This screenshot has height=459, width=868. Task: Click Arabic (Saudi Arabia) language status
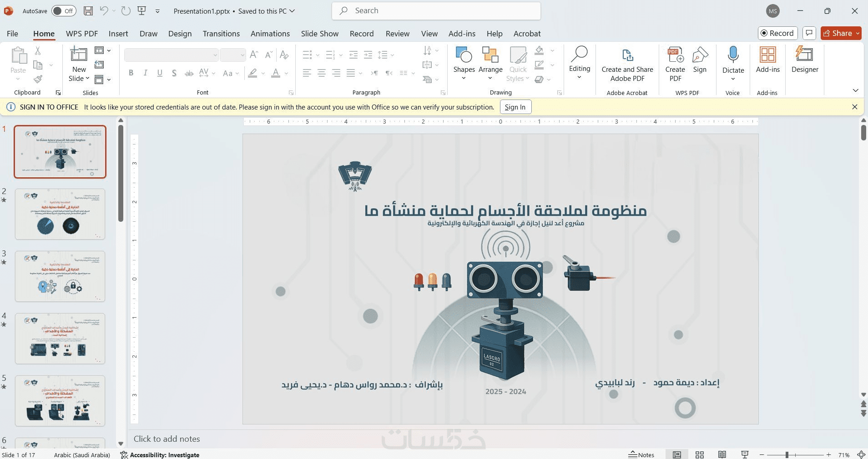(82, 454)
